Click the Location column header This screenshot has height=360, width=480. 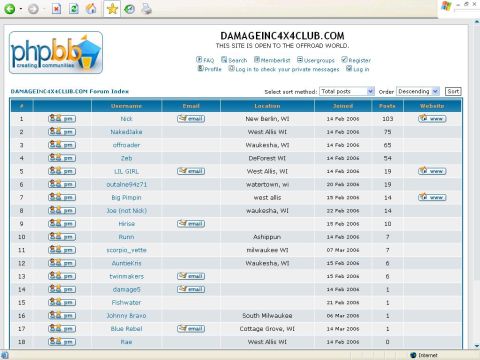coord(267,106)
